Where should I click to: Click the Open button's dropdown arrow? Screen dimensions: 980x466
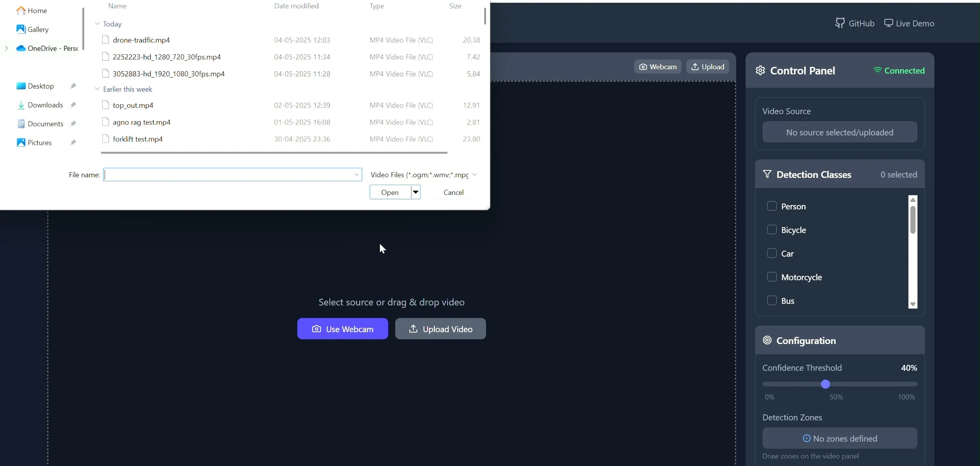click(x=416, y=192)
